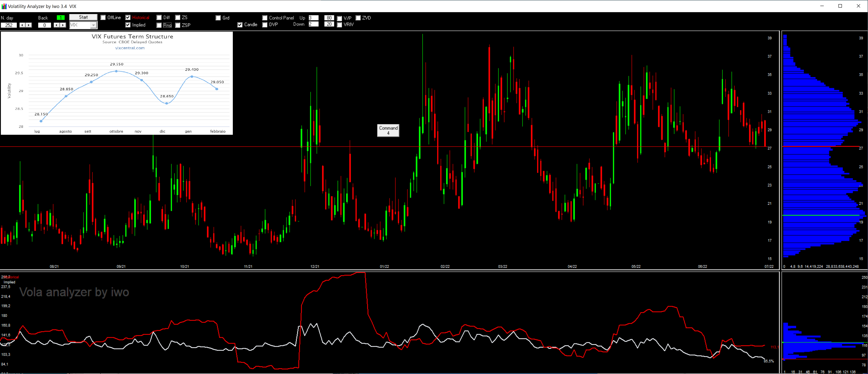Open the vixcentral.com link
The width and height of the screenshot is (868, 374).
tap(130, 48)
